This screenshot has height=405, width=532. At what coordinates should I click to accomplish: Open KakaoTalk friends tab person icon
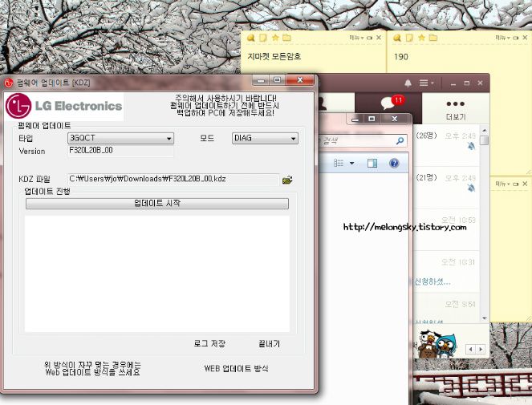[x=321, y=103]
